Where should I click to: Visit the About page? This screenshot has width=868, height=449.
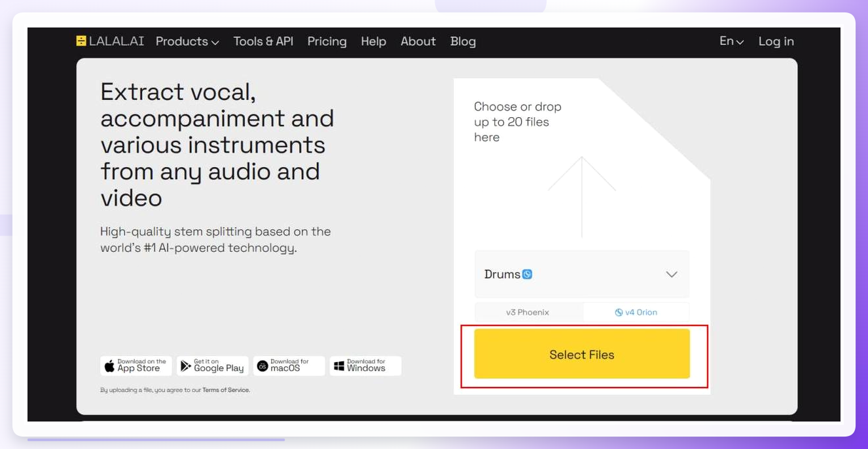pyautogui.click(x=418, y=41)
